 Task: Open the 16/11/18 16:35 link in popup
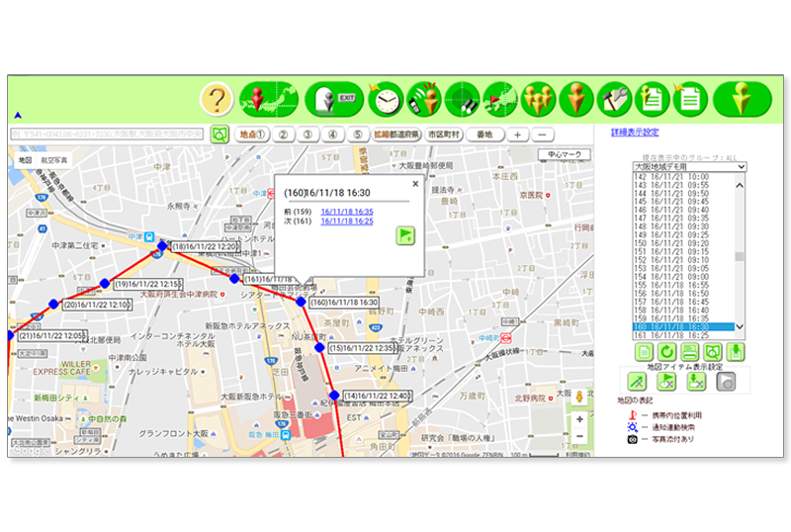(x=347, y=212)
